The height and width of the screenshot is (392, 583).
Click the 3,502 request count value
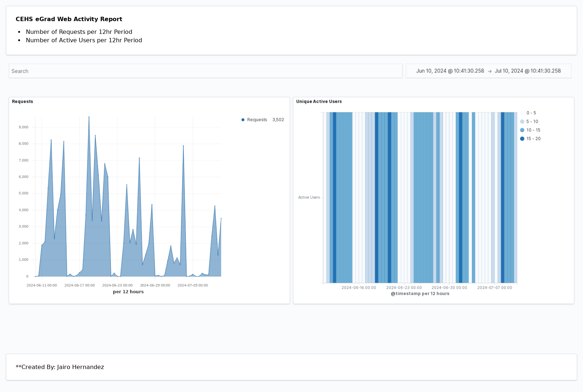tap(278, 119)
